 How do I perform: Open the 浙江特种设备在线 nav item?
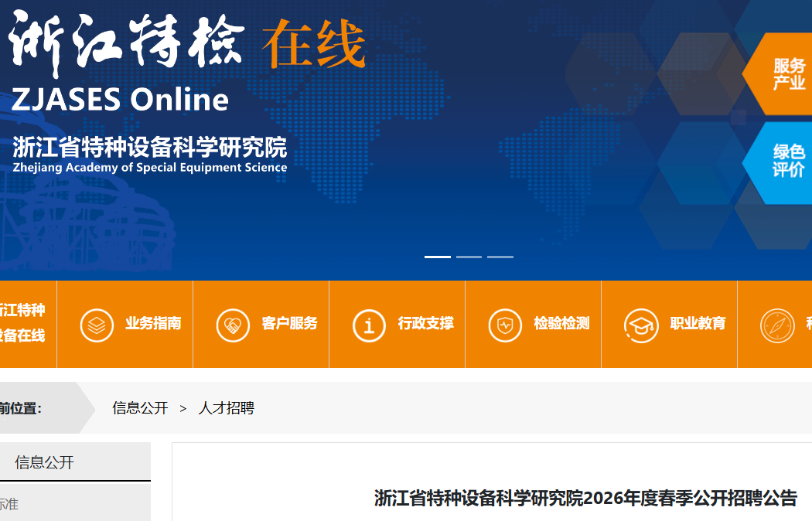[x=22, y=323]
